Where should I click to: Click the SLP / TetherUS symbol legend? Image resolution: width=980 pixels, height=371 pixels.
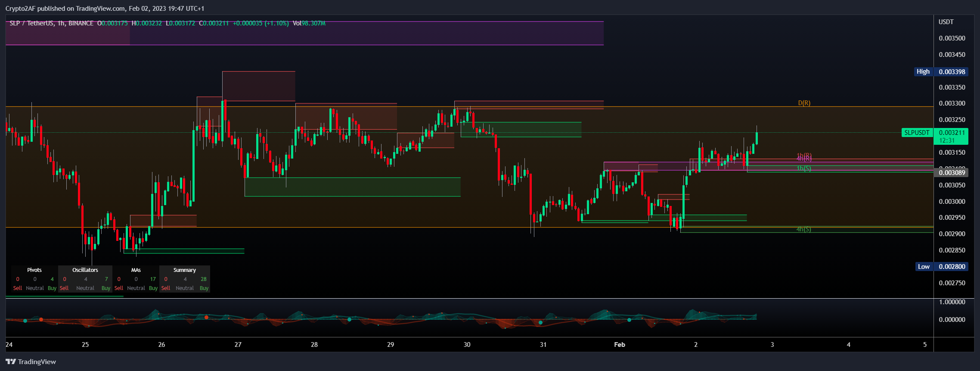[51, 23]
